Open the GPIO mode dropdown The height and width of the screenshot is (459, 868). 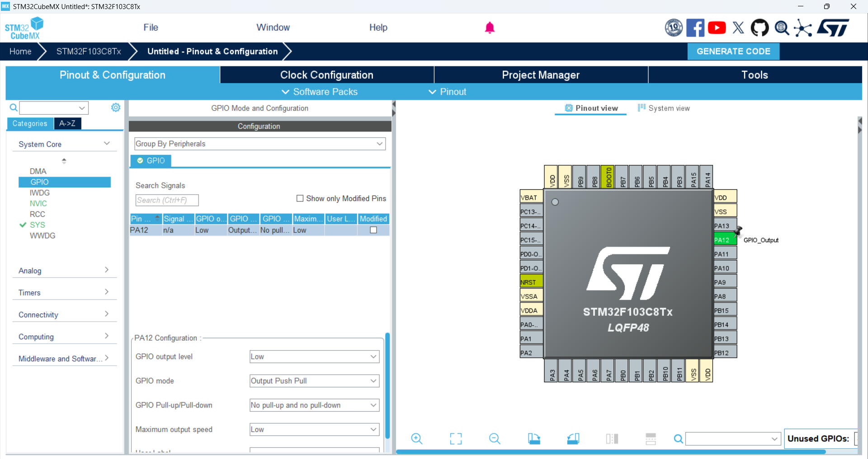pos(314,381)
